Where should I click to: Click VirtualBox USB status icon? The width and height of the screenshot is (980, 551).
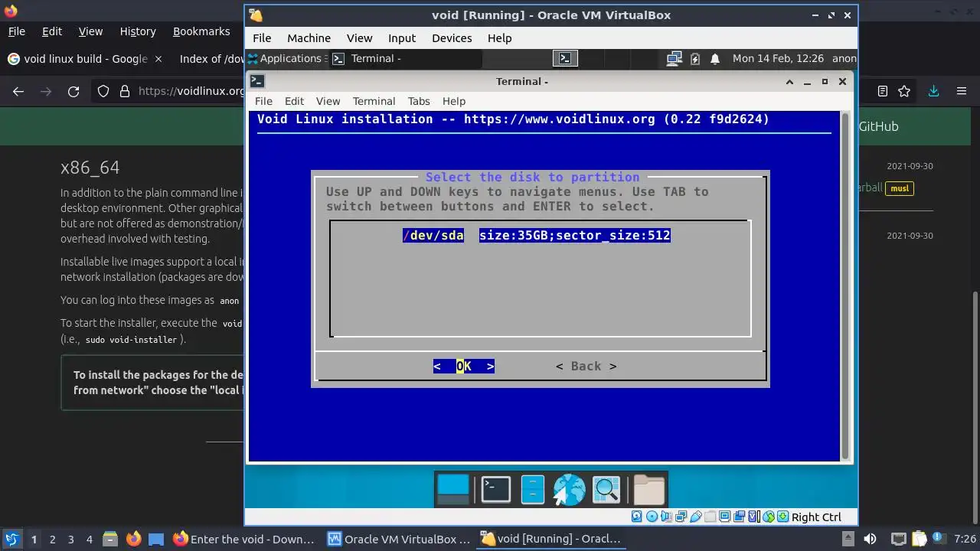[695, 517]
